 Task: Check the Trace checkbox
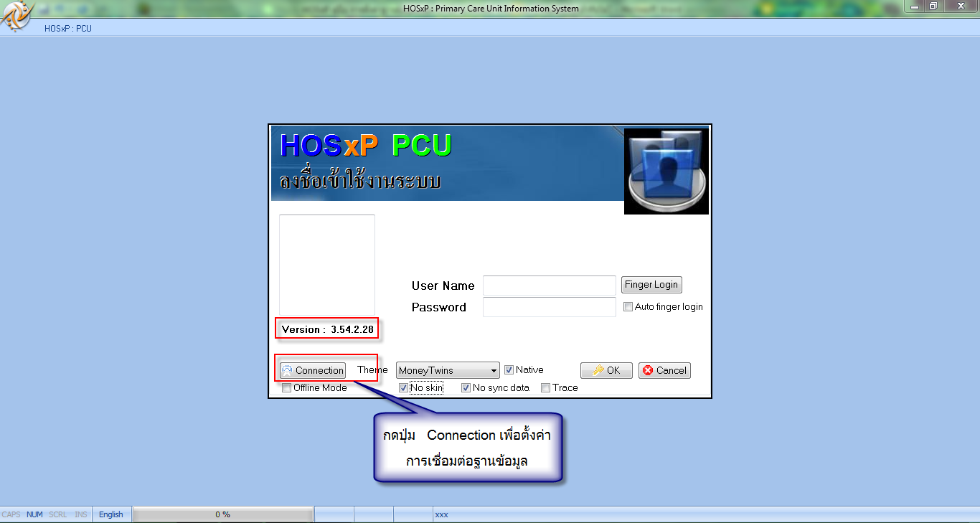coord(545,387)
